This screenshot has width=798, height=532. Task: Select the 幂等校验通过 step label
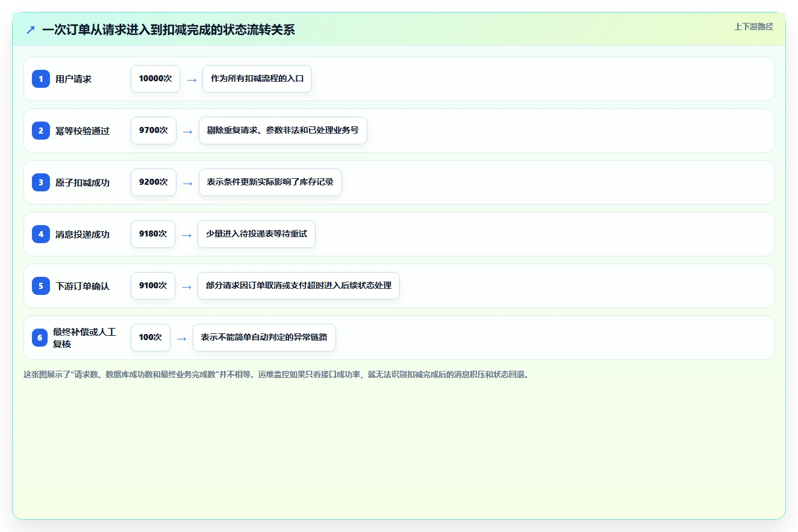click(83, 131)
